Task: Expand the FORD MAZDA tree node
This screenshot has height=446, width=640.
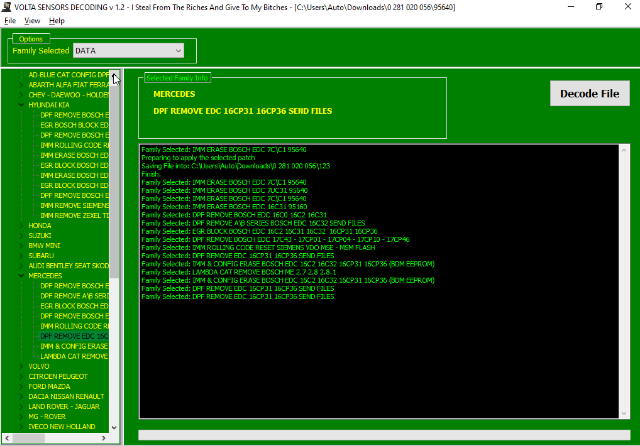Action: pos(21,386)
